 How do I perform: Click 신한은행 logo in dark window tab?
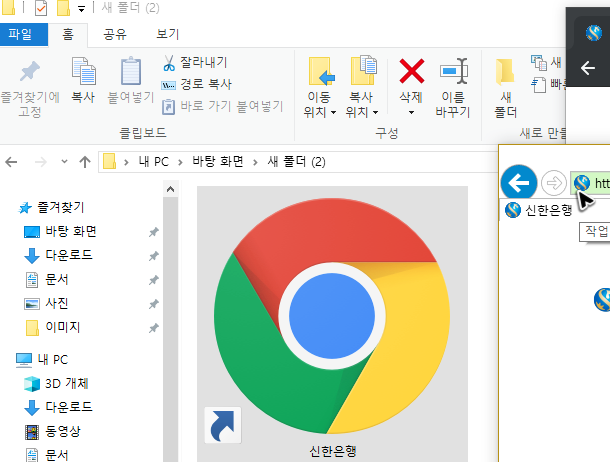coord(594,33)
